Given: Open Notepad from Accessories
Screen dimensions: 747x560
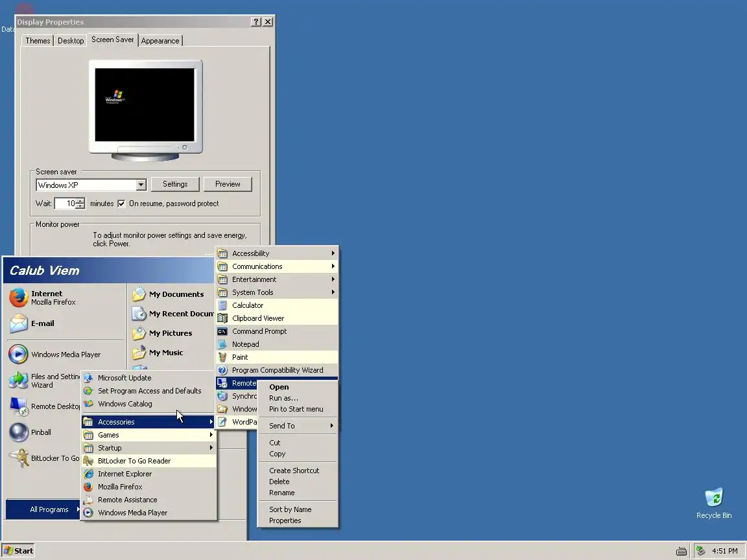Looking at the screenshot, I should click(x=277, y=344).
